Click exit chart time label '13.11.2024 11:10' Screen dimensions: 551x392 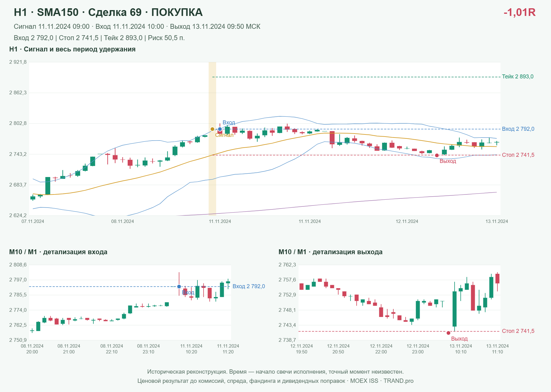pyautogui.click(x=497, y=349)
